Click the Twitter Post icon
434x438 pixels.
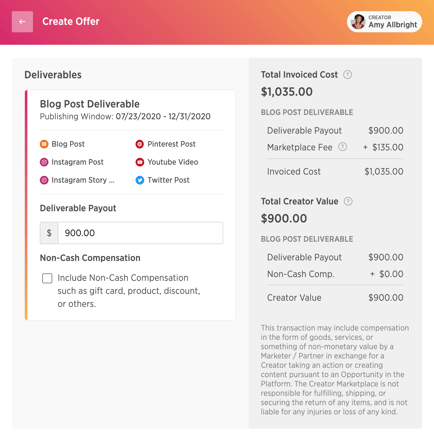coord(140,180)
